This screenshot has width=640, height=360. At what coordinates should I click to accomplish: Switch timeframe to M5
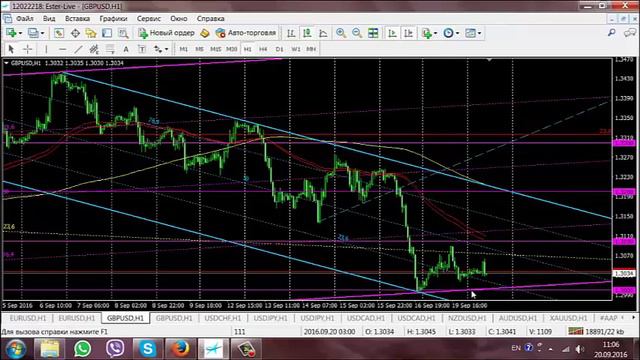click(x=199, y=49)
